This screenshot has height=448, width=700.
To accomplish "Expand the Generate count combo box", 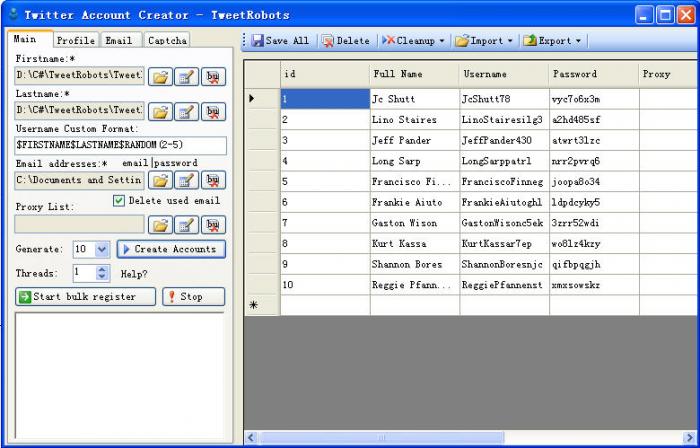I will (102, 249).
